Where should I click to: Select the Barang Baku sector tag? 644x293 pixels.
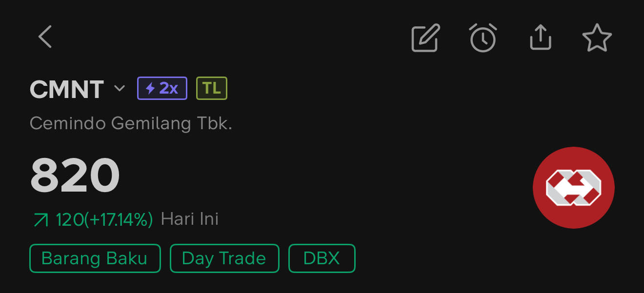tap(95, 258)
